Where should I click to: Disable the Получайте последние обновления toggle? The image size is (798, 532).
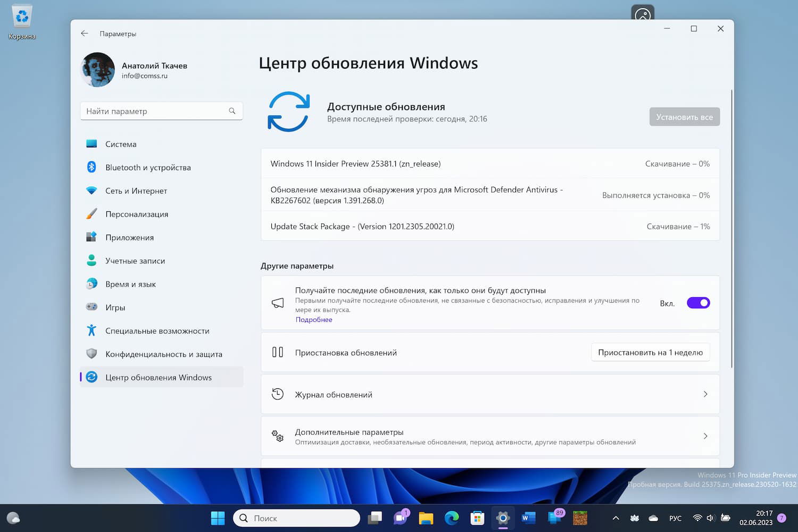tap(698, 303)
